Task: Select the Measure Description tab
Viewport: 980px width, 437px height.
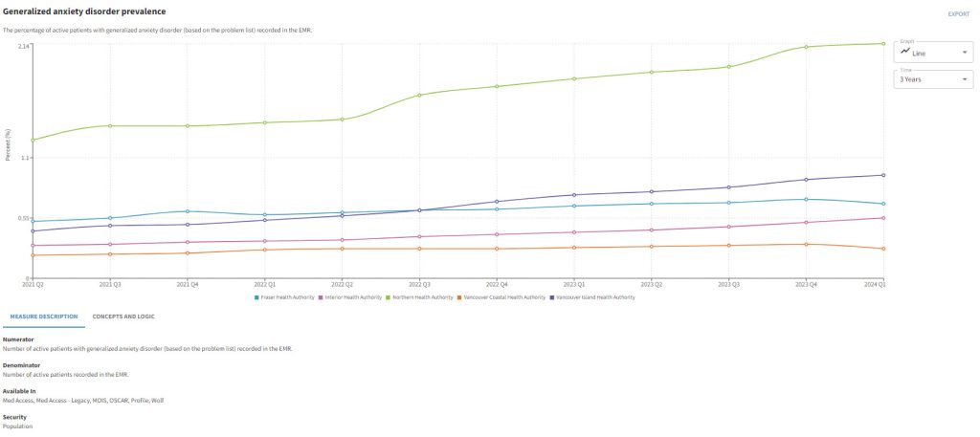Action: pos(40,316)
